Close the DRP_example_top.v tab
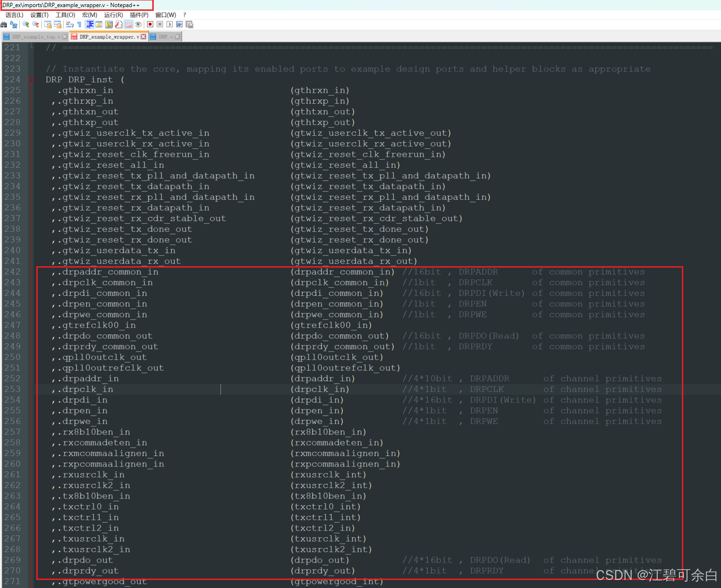The image size is (721, 588). point(65,37)
